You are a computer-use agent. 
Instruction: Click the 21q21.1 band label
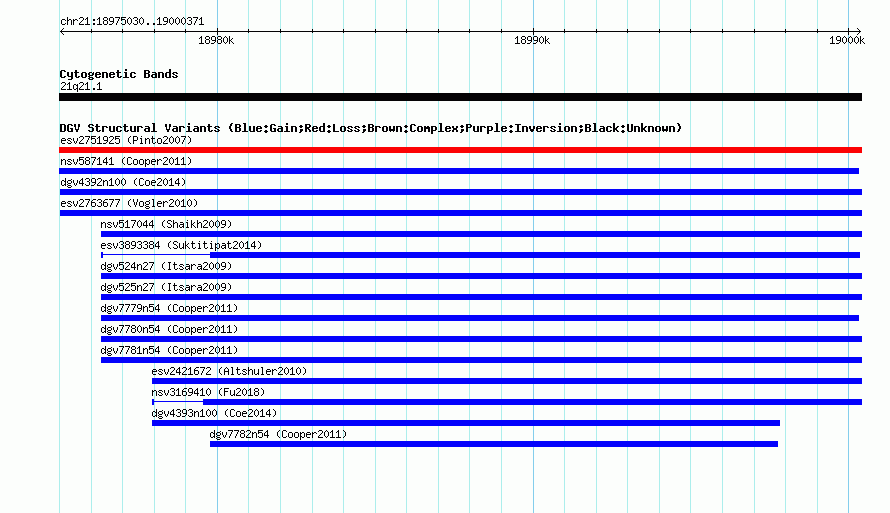coord(81,86)
